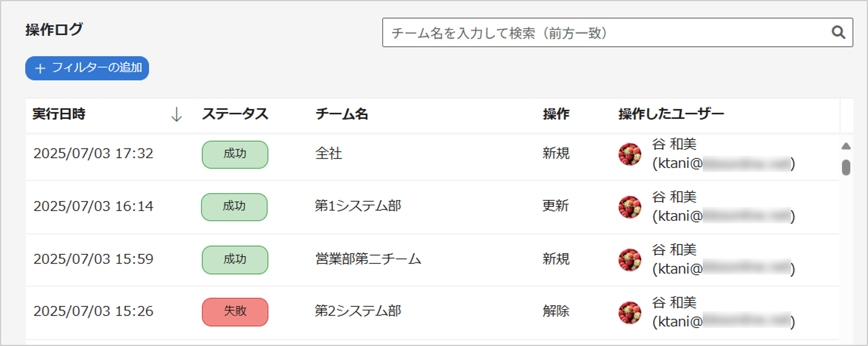Click the チーム名 column header

tap(341, 114)
